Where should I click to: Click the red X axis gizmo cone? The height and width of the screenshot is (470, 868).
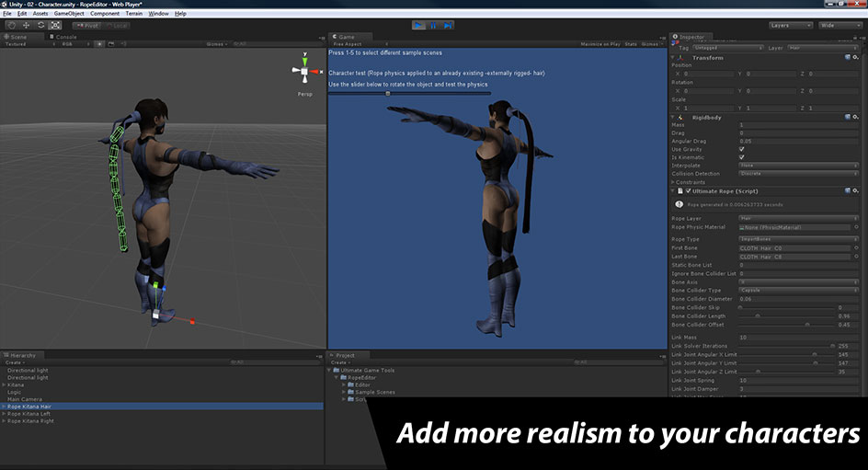[x=314, y=72]
